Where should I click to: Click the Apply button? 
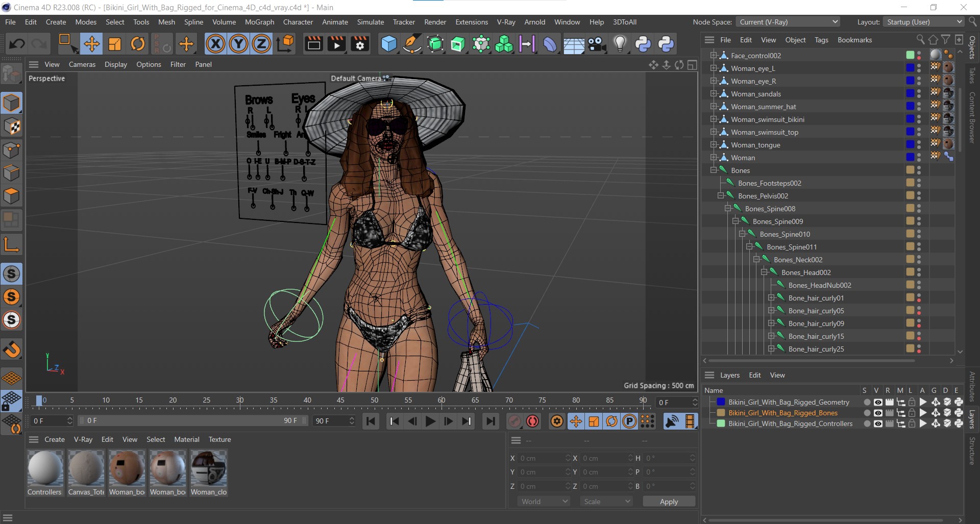click(x=669, y=502)
